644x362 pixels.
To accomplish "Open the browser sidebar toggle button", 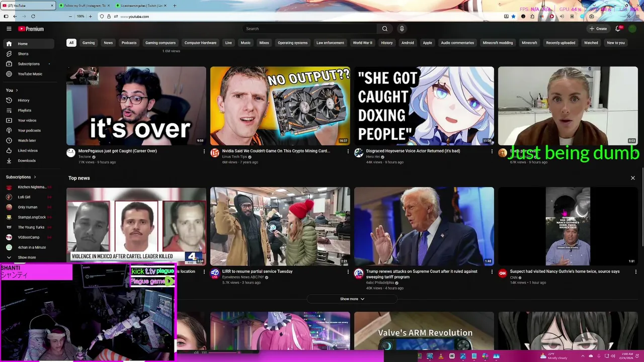I will click(x=6, y=16).
